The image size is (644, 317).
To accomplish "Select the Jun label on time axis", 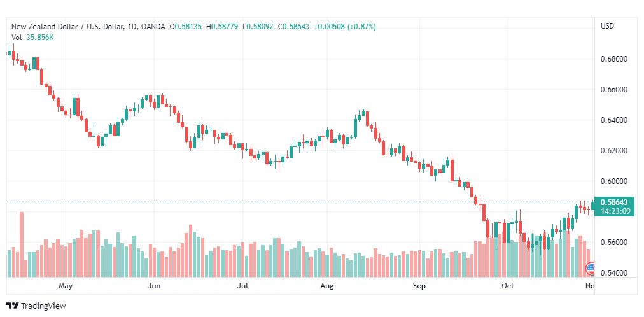I will point(154,286).
